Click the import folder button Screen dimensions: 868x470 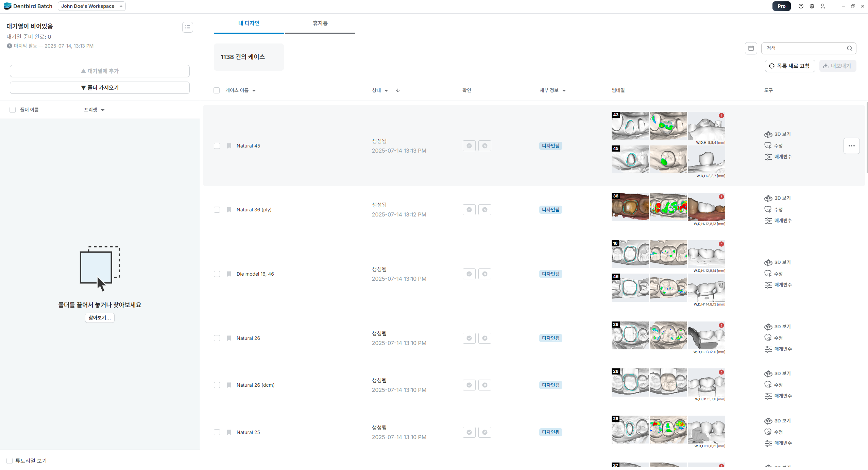pyautogui.click(x=100, y=88)
